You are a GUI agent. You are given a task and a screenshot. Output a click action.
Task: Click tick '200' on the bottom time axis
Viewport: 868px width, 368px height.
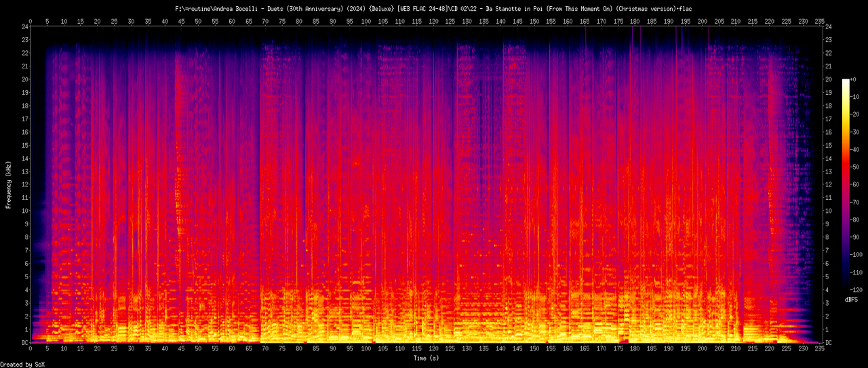[702, 350]
